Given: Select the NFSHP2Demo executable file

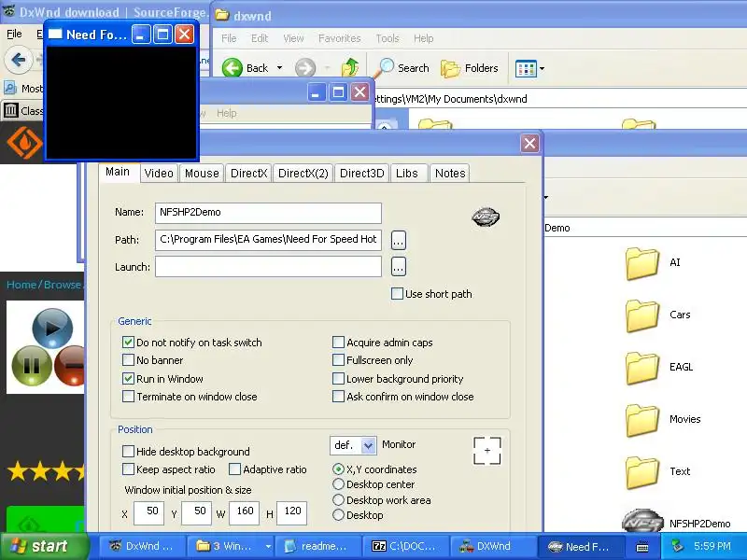Looking at the screenshot, I should click(676, 523).
